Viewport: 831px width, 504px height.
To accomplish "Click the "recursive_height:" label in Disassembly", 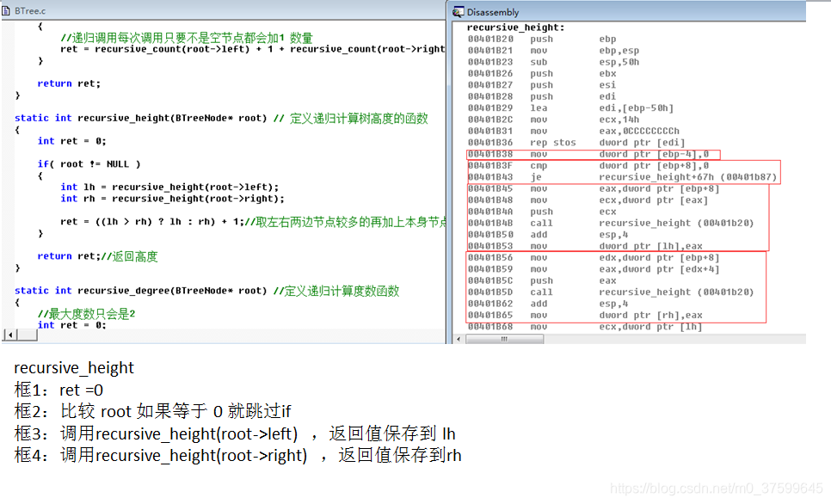I will 515,28.
